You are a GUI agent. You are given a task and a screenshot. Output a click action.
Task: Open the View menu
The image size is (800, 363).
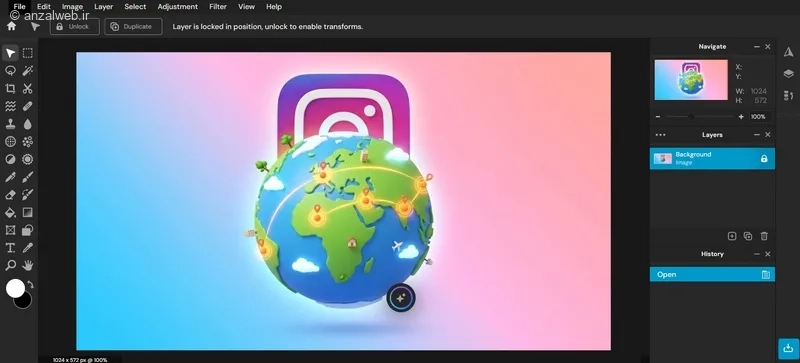click(246, 7)
